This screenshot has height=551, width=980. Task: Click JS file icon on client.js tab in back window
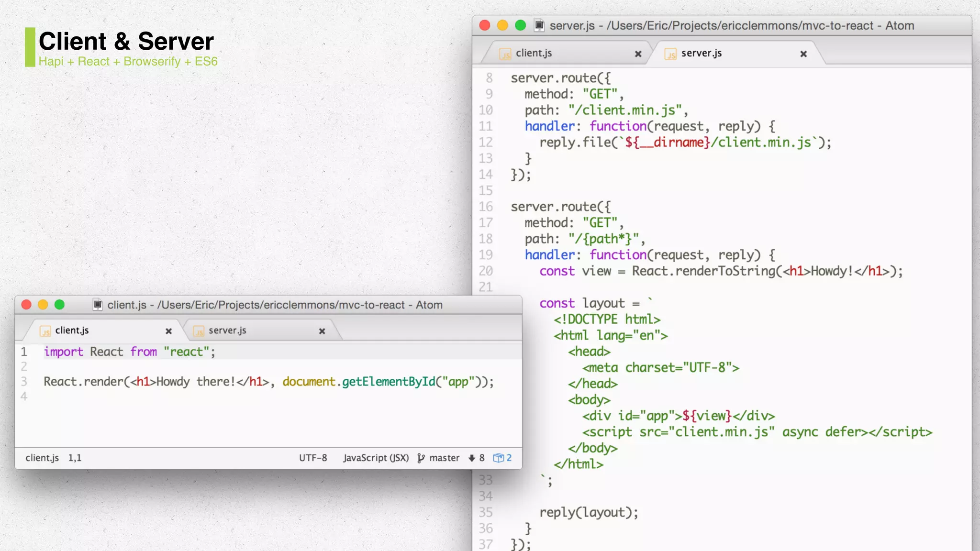coord(505,54)
